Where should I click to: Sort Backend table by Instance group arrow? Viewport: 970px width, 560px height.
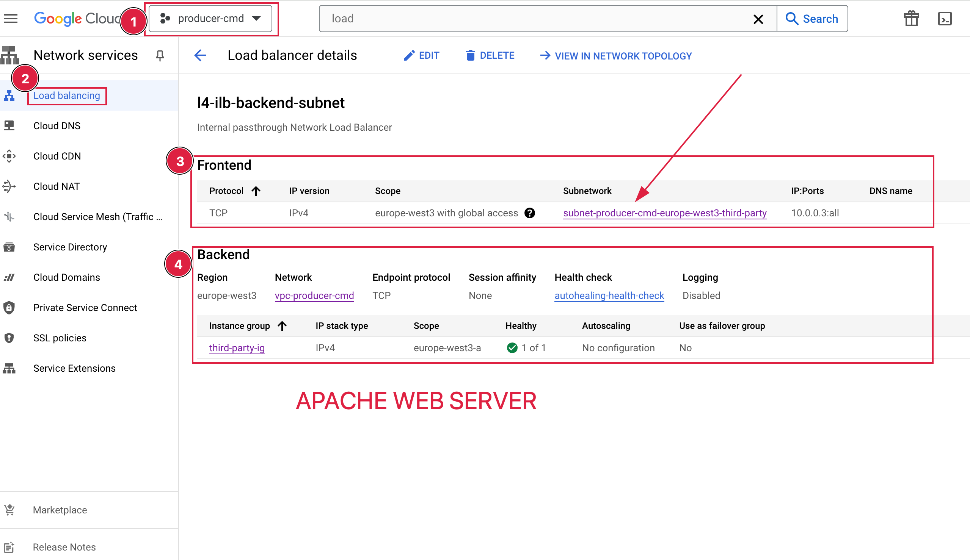(x=282, y=326)
